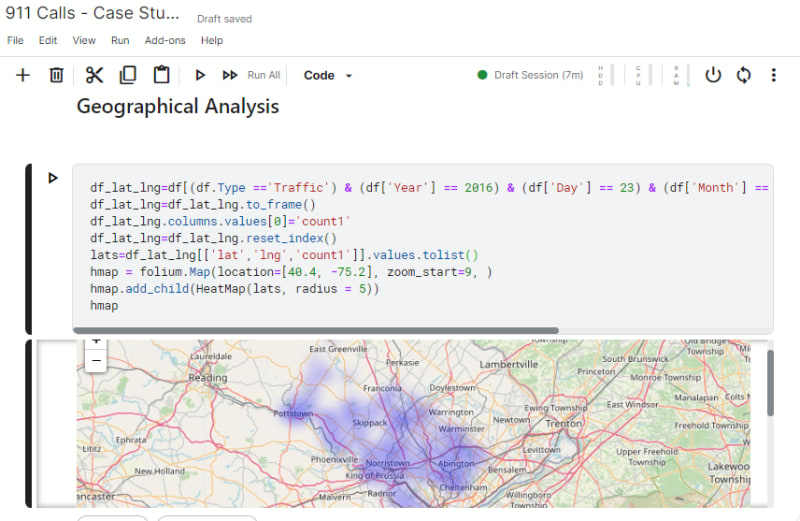Viewport: 800px width, 521px height.
Task: Click Trenton on the map
Action: (563, 424)
